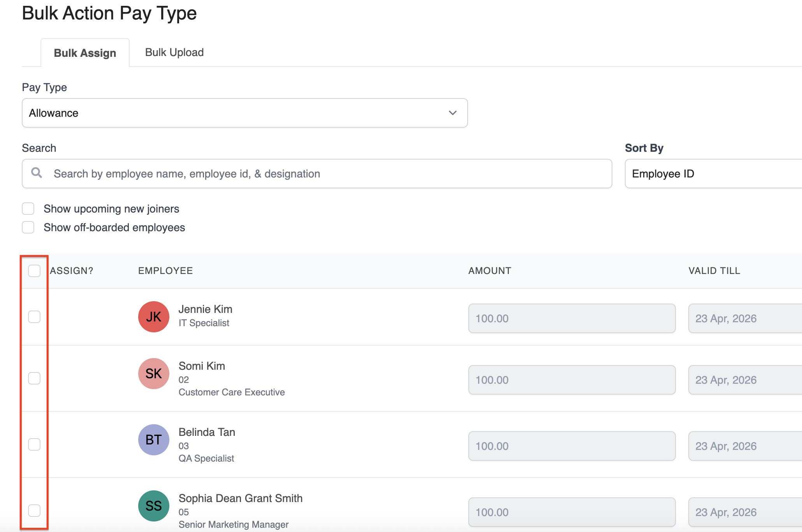Select the Bulk Assign tab
The image size is (802, 532).
(85, 53)
